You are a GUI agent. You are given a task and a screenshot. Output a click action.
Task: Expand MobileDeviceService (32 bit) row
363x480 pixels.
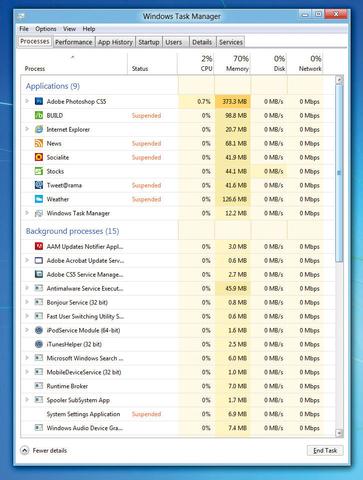pos(27,372)
